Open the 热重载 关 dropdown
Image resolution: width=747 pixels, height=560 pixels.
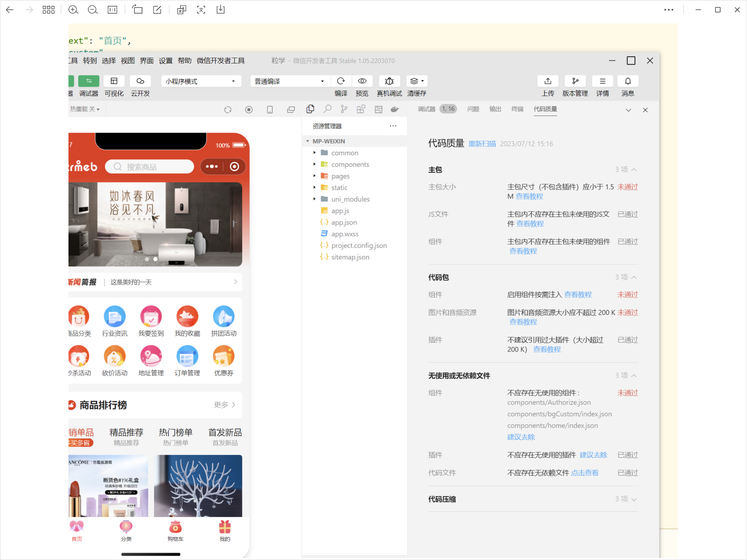85,109
